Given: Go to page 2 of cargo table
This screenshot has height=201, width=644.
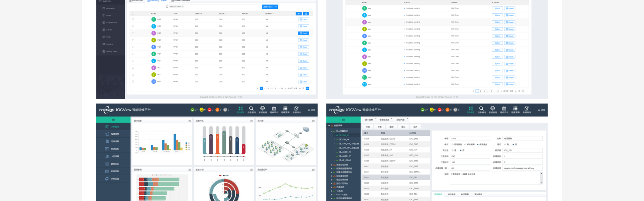Looking at the screenshot, I should coord(265,88).
